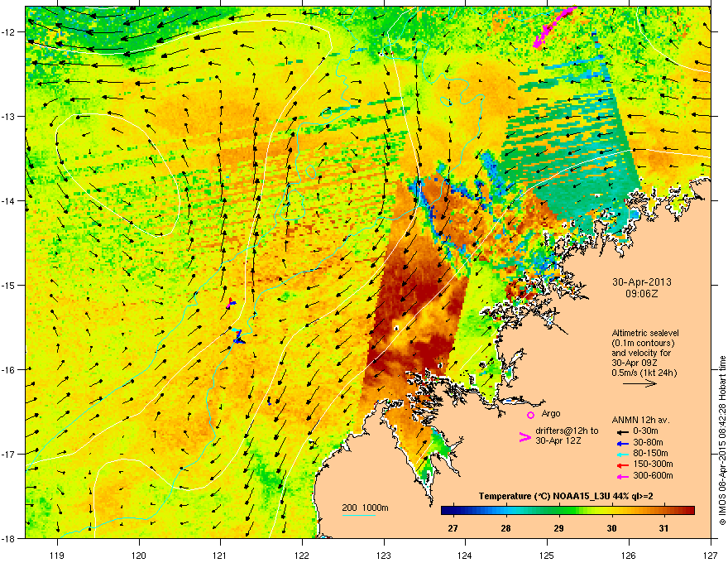Image resolution: width=728 pixels, height=563 pixels.
Task: Click the -16 latitude axis label
Action: click(x=9, y=370)
